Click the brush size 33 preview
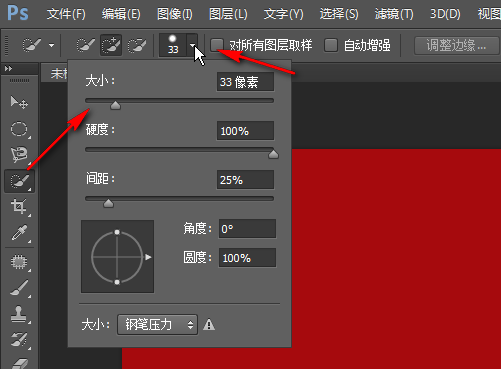The height and width of the screenshot is (369, 501). (173, 45)
